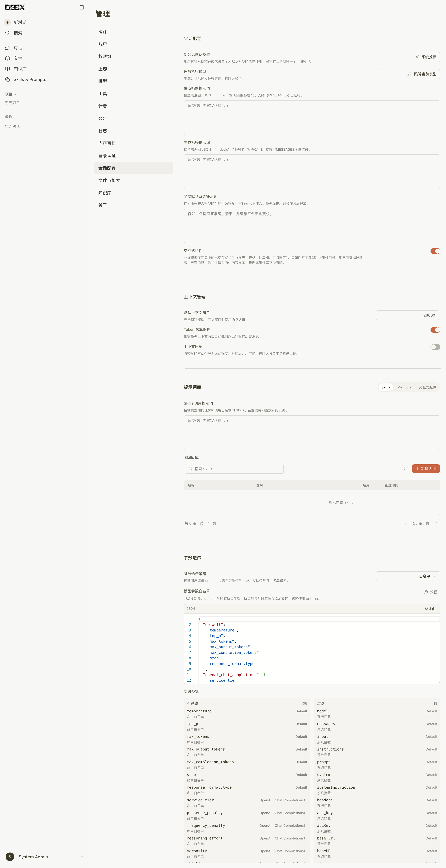Click 创建时间 column header in Skills table
Screen dimensions: 446x868
tap(391, 485)
